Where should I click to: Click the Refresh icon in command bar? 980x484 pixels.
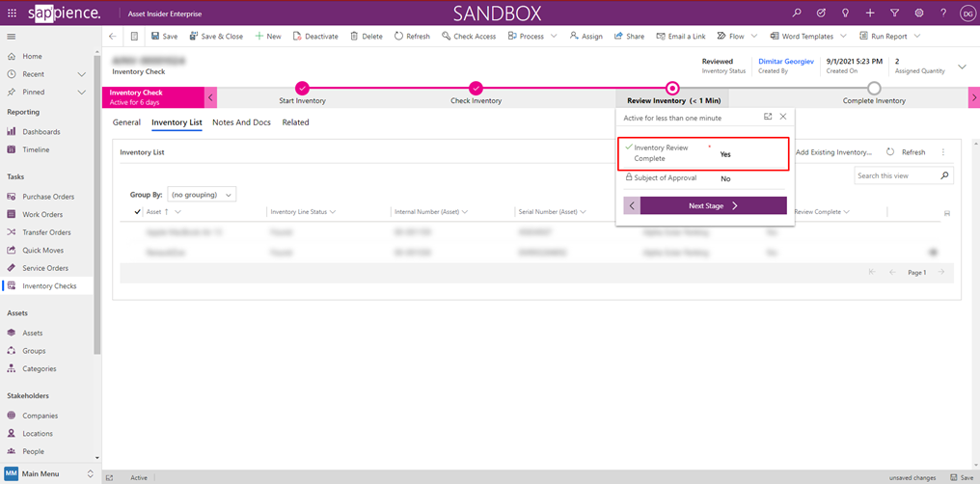pyautogui.click(x=412, y=37)
